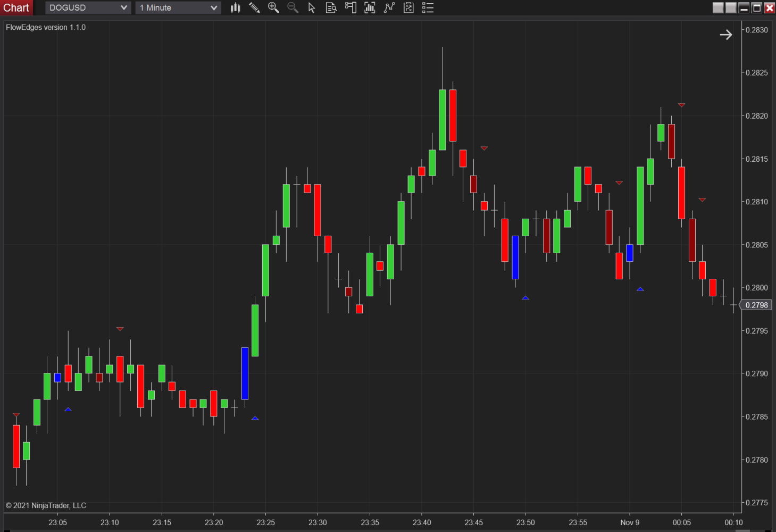The image size is (776, 532).
Task: Click the 23:25 time axis label
Action: tap(265, 522)
